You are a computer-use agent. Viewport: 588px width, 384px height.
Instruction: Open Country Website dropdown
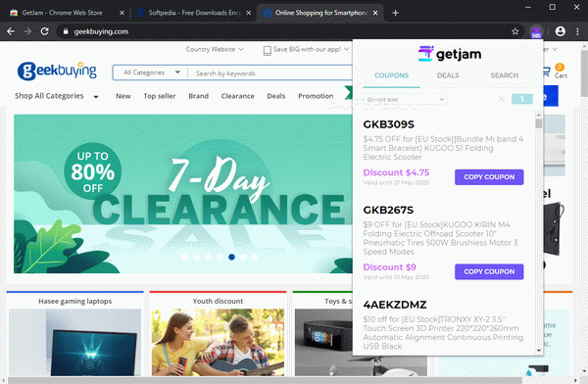(x=215, y=49)
